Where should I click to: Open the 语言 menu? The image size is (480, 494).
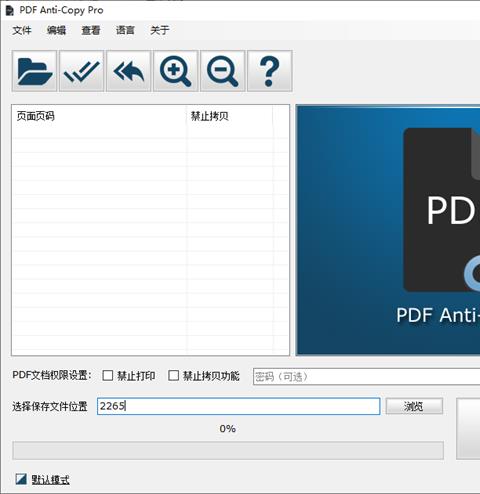(125, 30)
